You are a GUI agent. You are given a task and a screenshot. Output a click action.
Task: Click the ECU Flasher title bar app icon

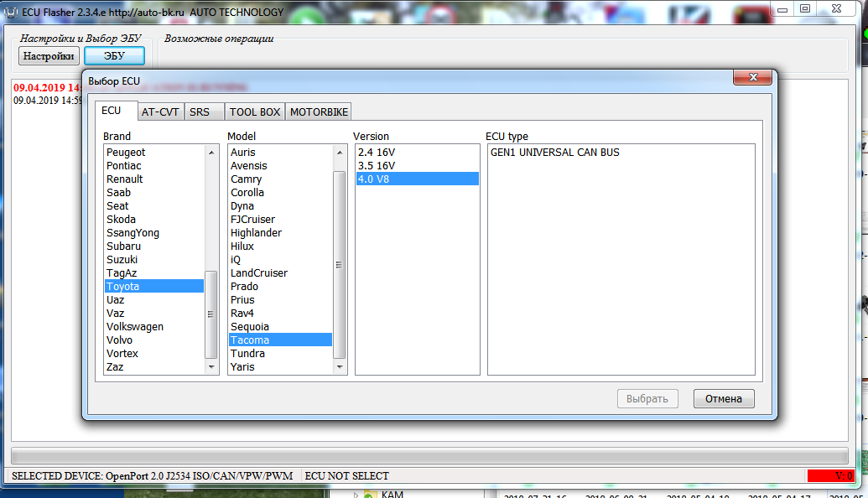[11, 13]
